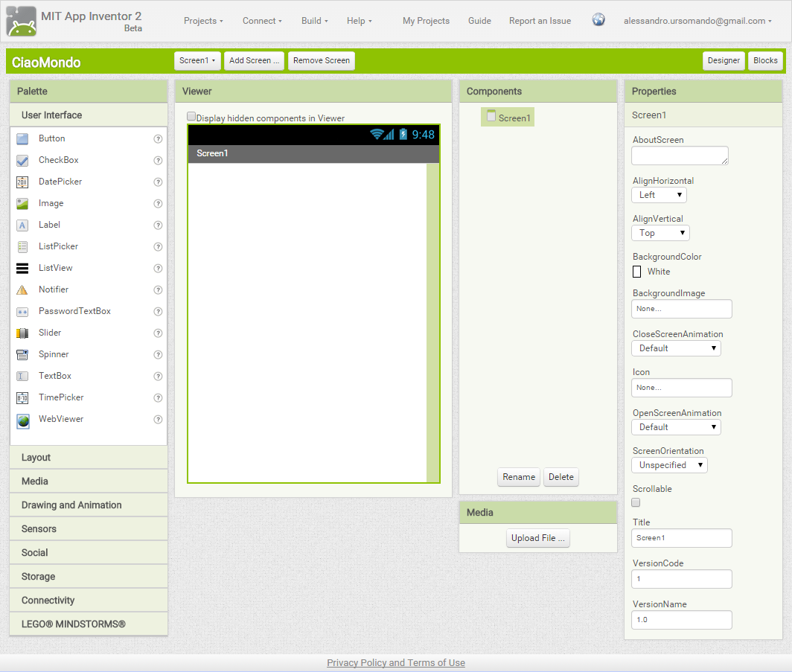The height and width of the screenshot is (672, 792).
Task: Click the TextBox palette icon
Action: click(x=22, y=376)
